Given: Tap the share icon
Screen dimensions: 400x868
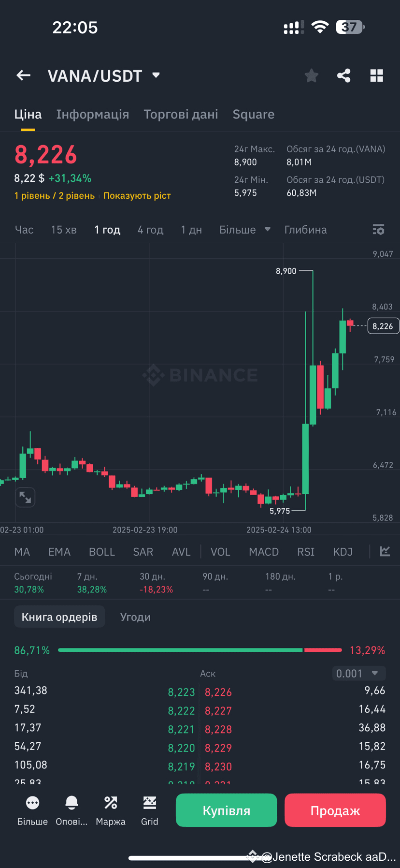Looking at the screenshot, I should pyautogui.click(x=343, y=75).
